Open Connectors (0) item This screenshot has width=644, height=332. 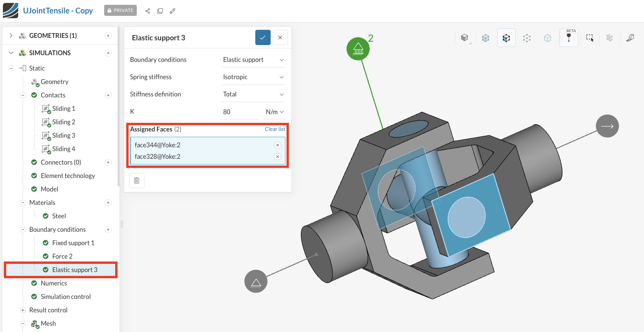click(x=61, y=162)
